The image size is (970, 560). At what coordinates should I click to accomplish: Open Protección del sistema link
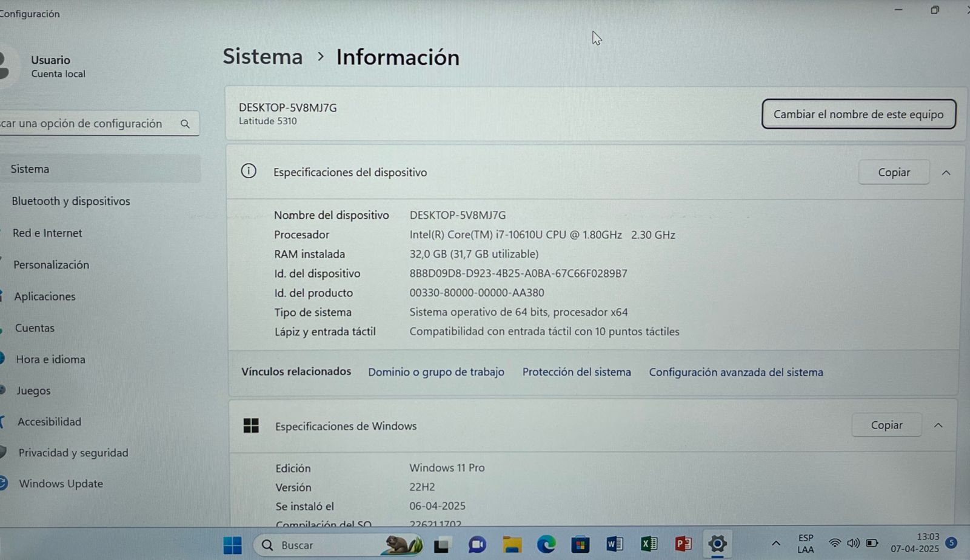577,372
